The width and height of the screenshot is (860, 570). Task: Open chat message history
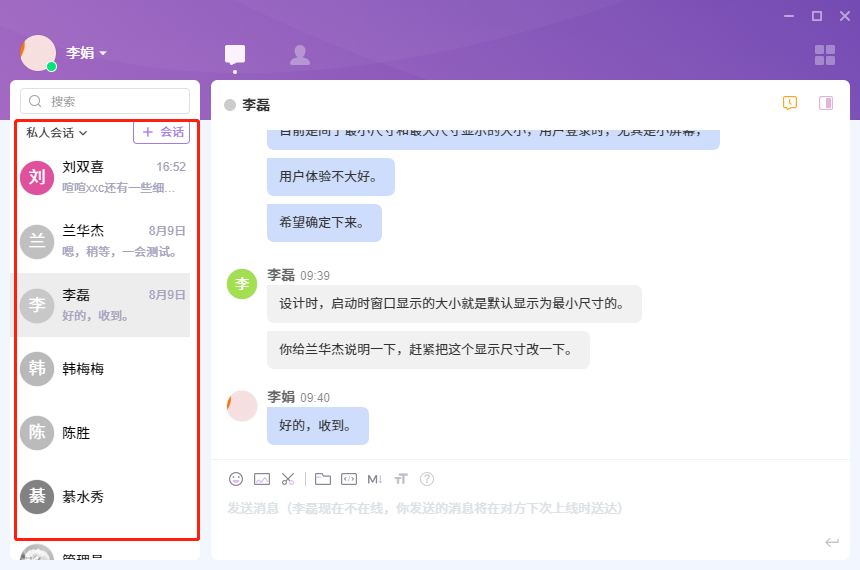pos(790,103)
